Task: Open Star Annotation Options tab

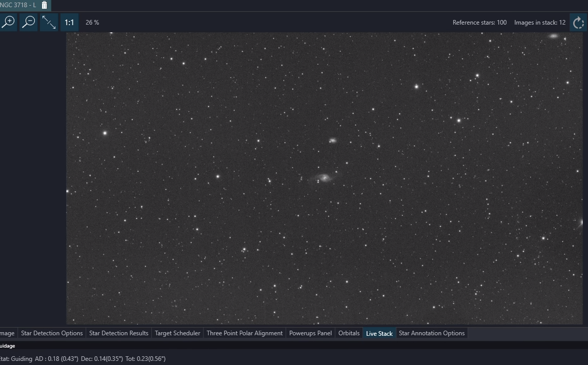Action: (x=432, y=333)
